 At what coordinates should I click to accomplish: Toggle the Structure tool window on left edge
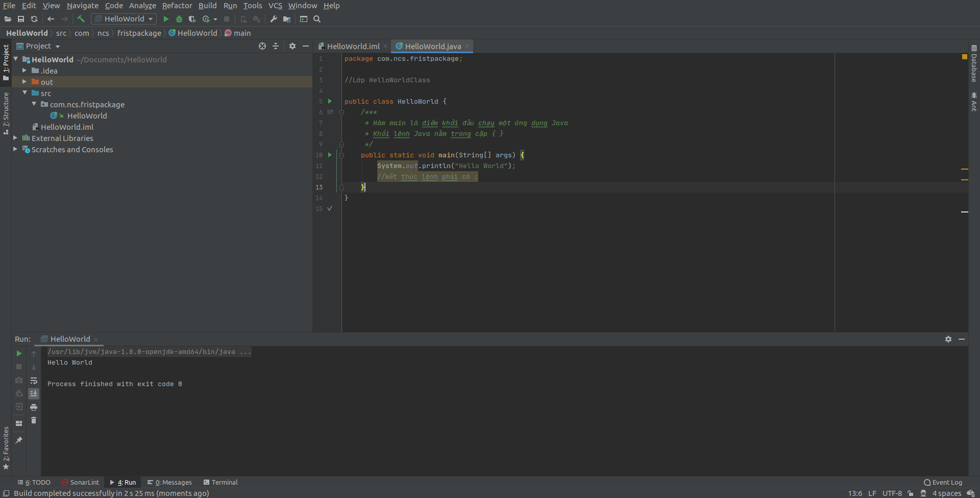click(x=6, y=113)
